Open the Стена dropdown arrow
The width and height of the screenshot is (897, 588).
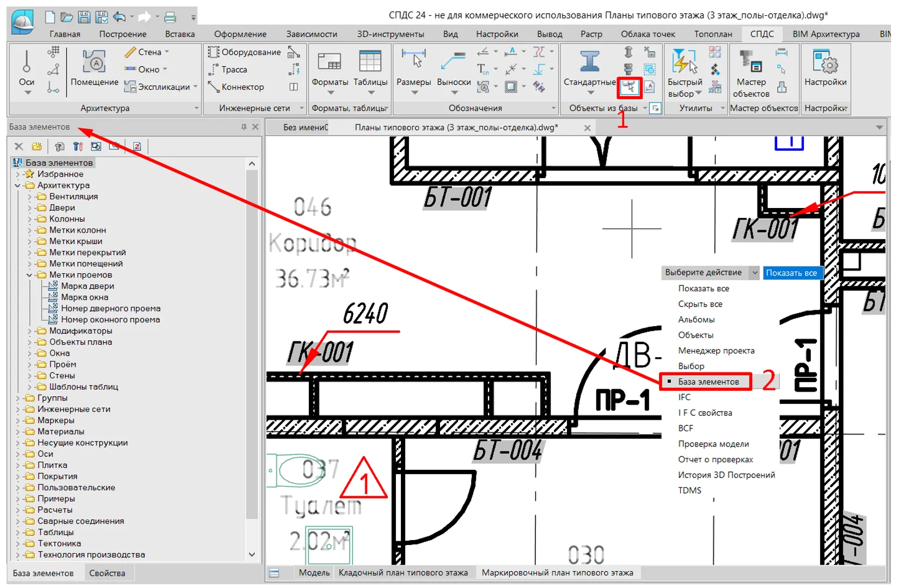[167, 52]
